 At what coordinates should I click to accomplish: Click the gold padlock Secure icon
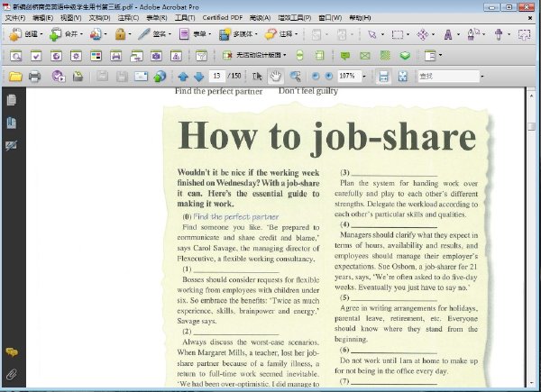coord(121,33)
